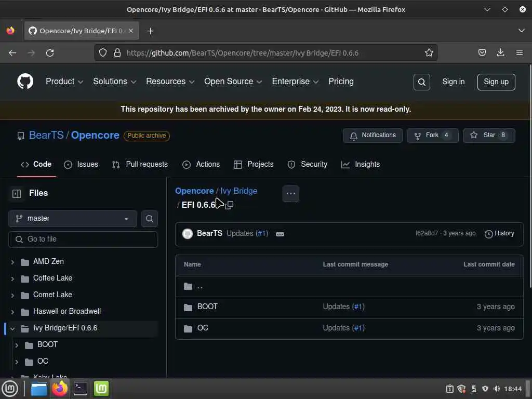Open the update manager tray icon
Image resolution: width=532 pixels, height=399 pixels.
pos(461,389)
